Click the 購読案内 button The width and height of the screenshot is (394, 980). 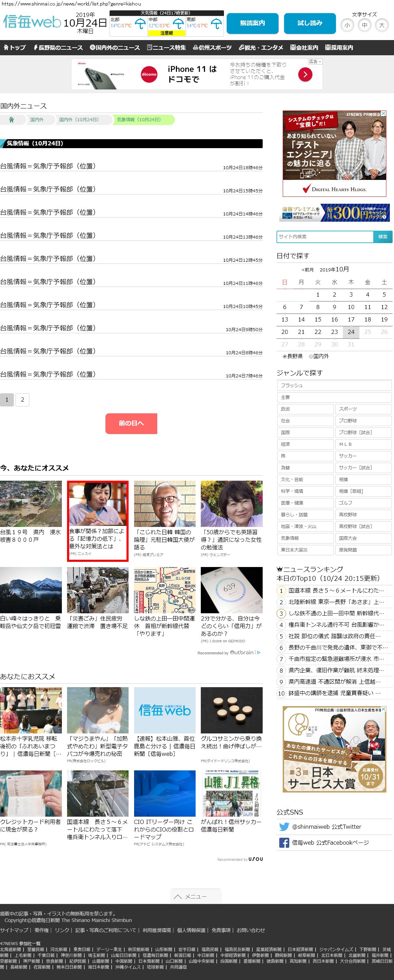coord(252,23)
